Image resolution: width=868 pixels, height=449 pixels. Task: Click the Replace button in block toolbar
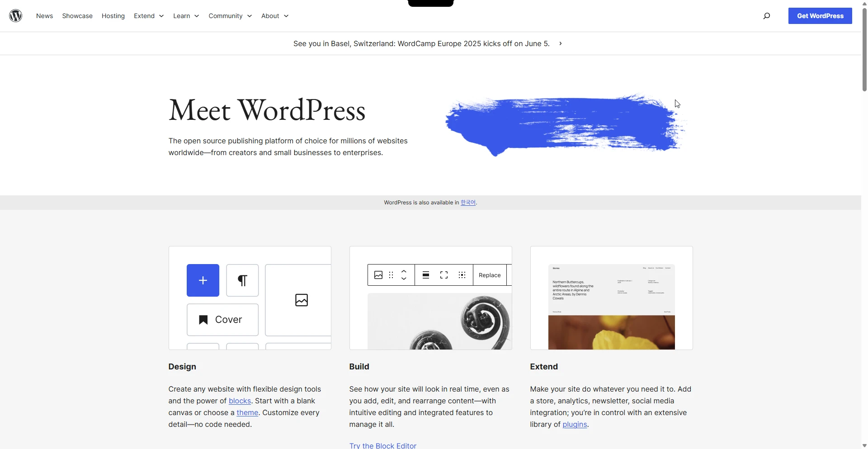[x=490, y=275]
